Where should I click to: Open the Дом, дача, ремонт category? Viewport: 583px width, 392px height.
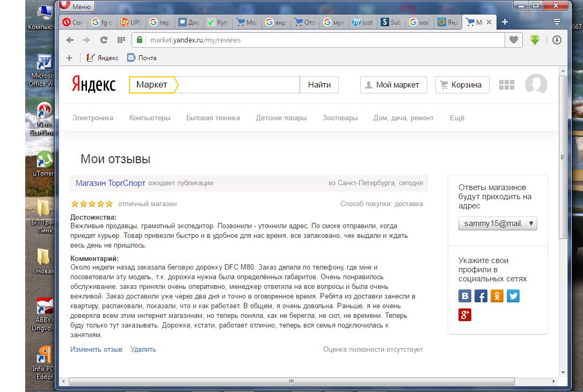point(403,118)
